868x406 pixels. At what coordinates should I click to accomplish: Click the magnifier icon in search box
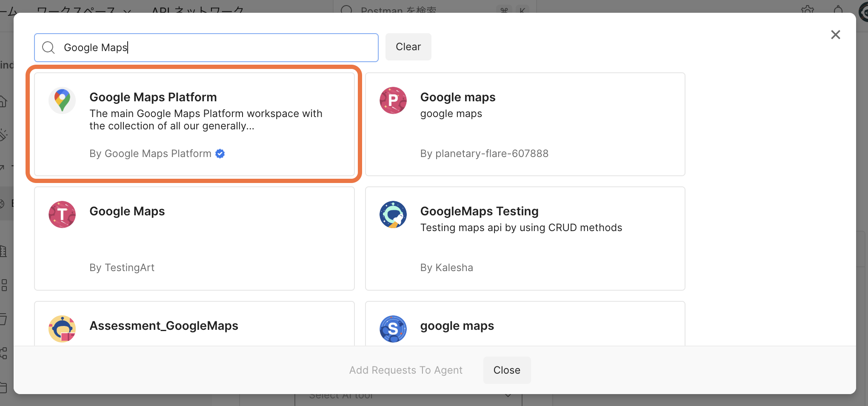tap(49, 47)
